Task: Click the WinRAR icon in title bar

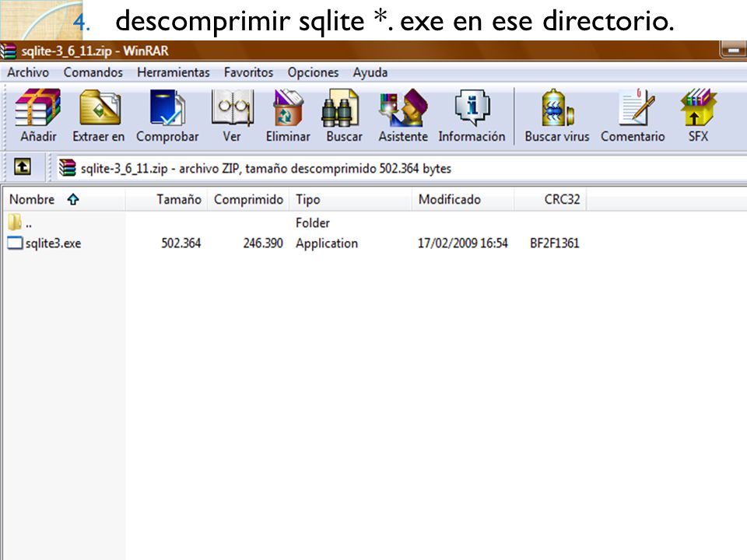Action: tap(8, 51)
